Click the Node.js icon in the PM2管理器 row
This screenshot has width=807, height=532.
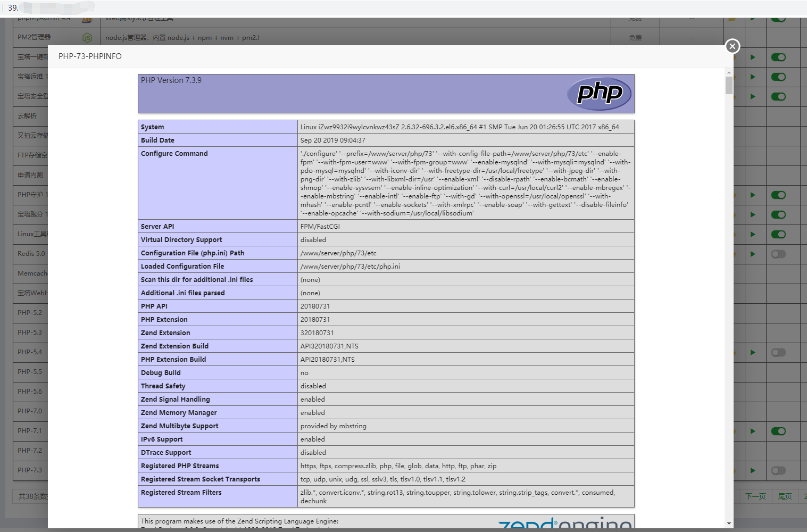pyautogui.click(x=87, y=38)
